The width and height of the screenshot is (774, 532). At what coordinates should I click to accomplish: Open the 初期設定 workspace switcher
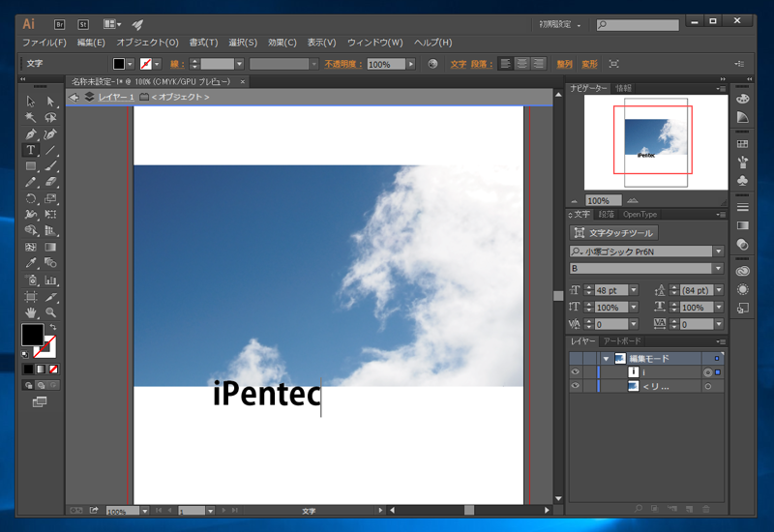click(x=559, y=24)
